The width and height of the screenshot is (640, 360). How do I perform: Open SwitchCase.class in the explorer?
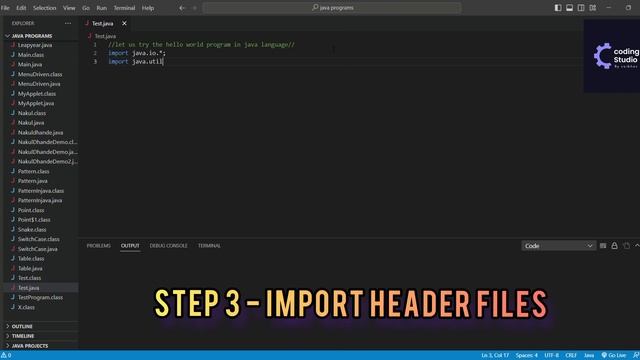click(38, 239)
